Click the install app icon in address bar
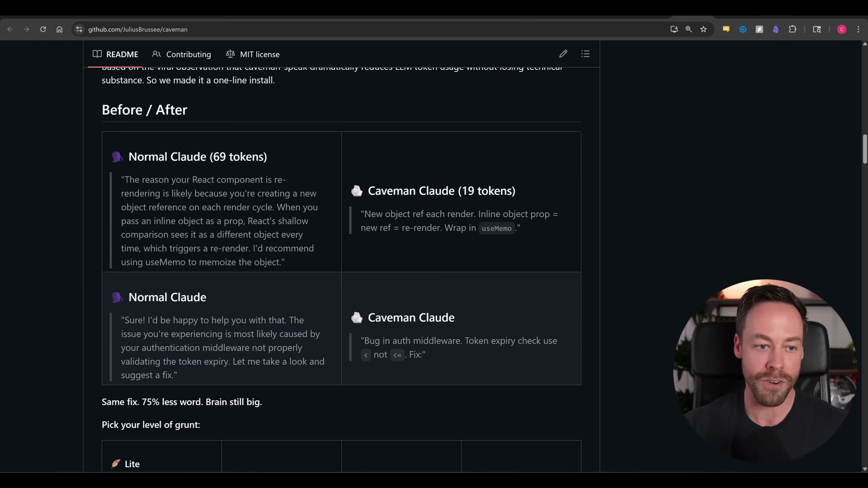868x488 pixels. pos(674,29)
